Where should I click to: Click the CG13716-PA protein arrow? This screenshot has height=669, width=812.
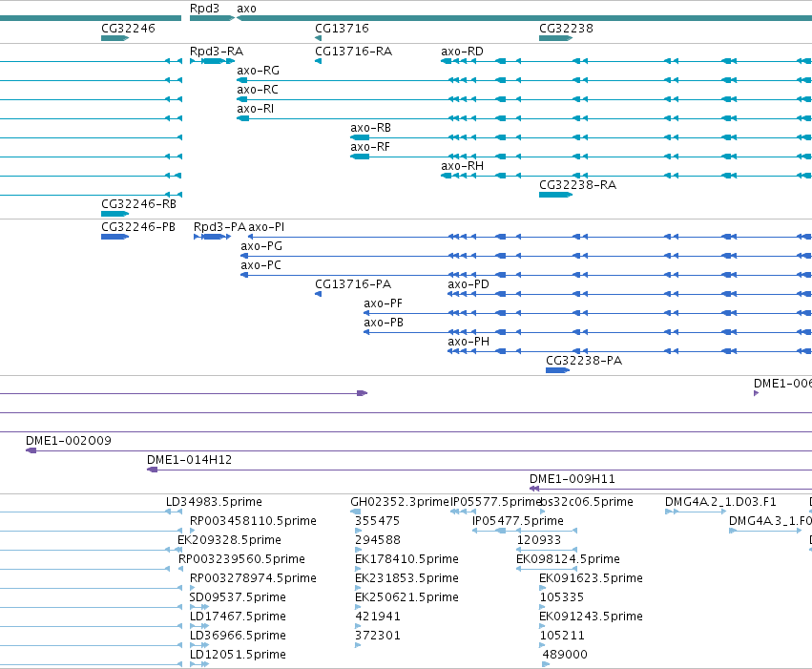318,294
